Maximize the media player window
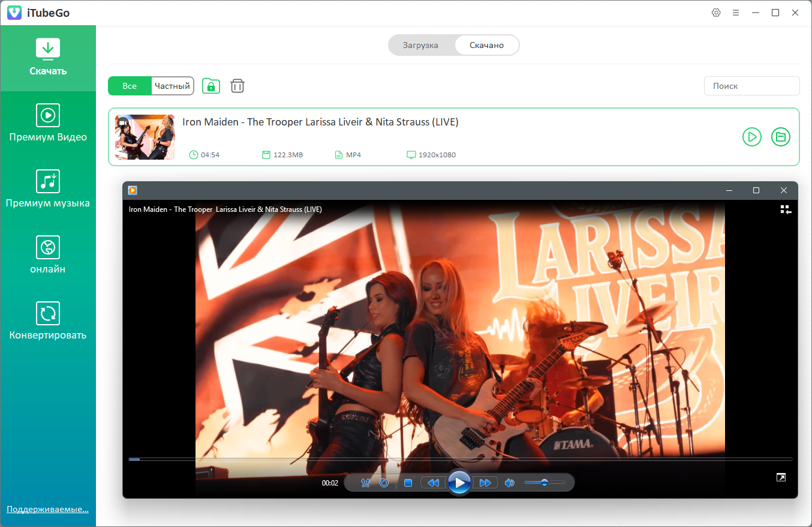The width and height of the screenshot is (812, 527). tap(756, 190)
